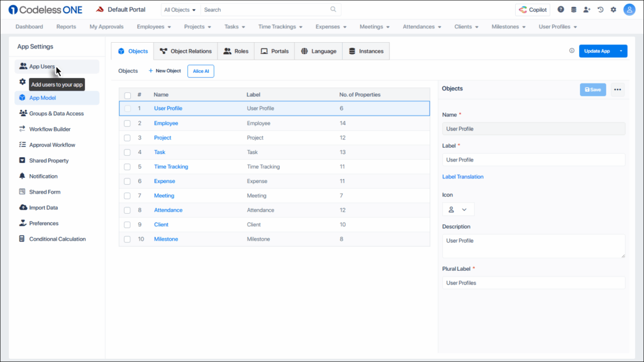Screen dimensions: 644x362
Task: Click the info icon beside Update App
Action: (572, 50)
